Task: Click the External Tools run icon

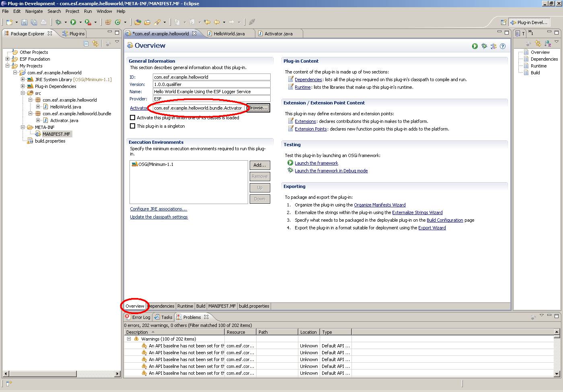Action: click(88, 22)
